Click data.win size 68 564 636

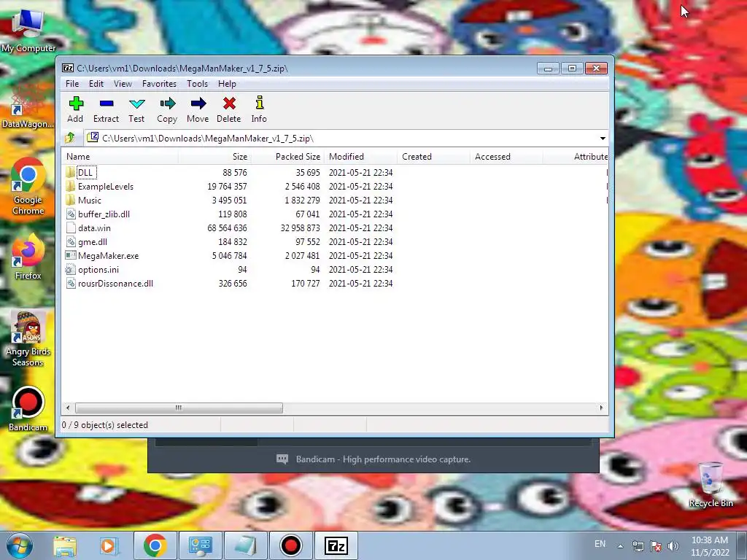(x=228, y=228)
